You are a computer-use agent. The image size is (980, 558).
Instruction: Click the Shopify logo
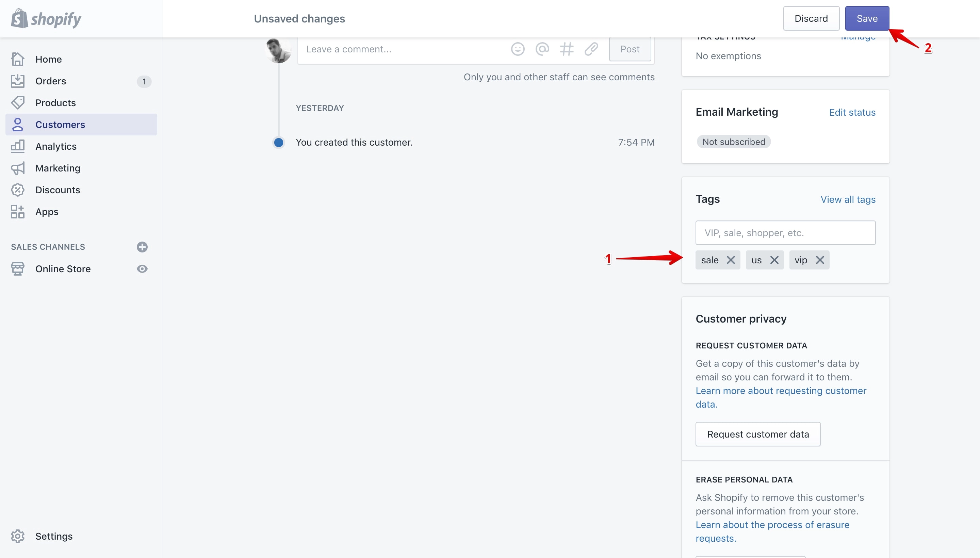(x=46, y=18)
